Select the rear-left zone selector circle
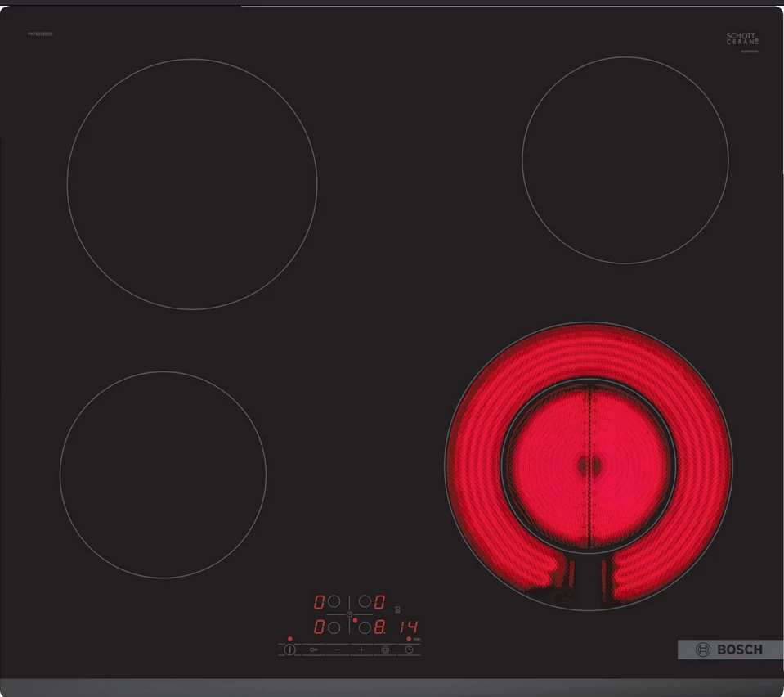The height and width of the screenshot is (697, 784). [x=334, y=602]
